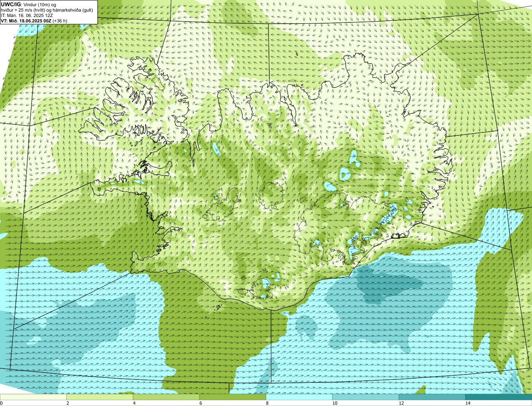
Task: Click the 4–6 m/s green legend swatch
Action: pyautogui.click(x=167, y=397)
